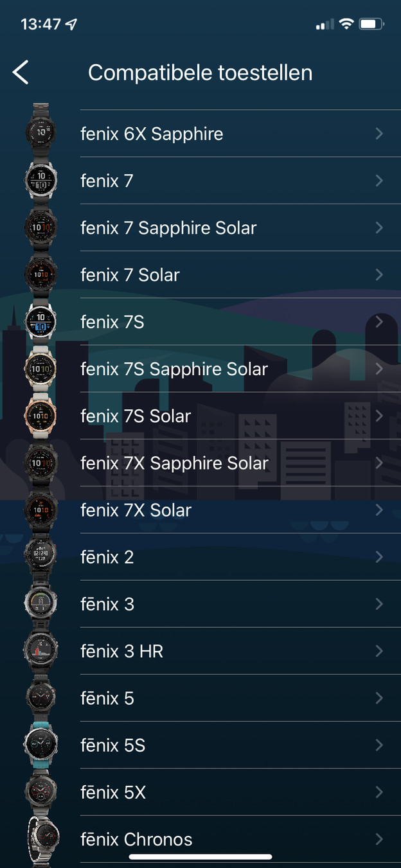Viewport: 401px width, 868px height.
Task: Tap the fēnix 2 watch image
Action: 40,557
